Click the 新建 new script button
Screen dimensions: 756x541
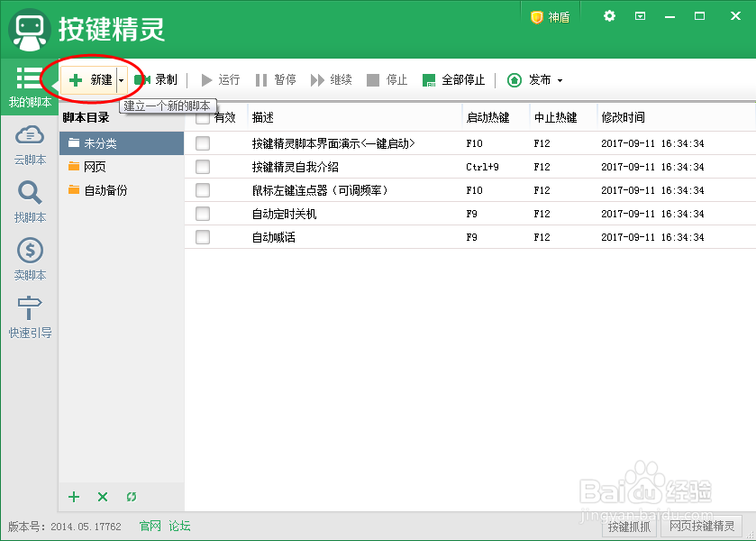click(89, 80)
